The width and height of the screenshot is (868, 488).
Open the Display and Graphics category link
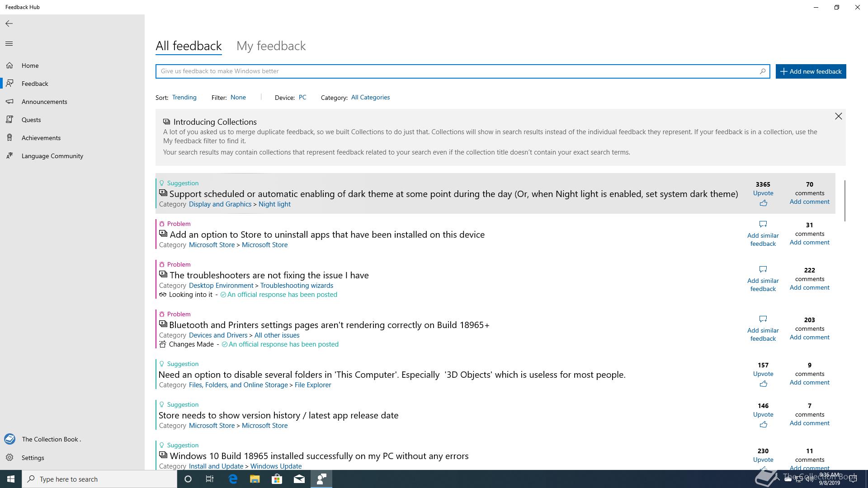[x=220, y=204]
